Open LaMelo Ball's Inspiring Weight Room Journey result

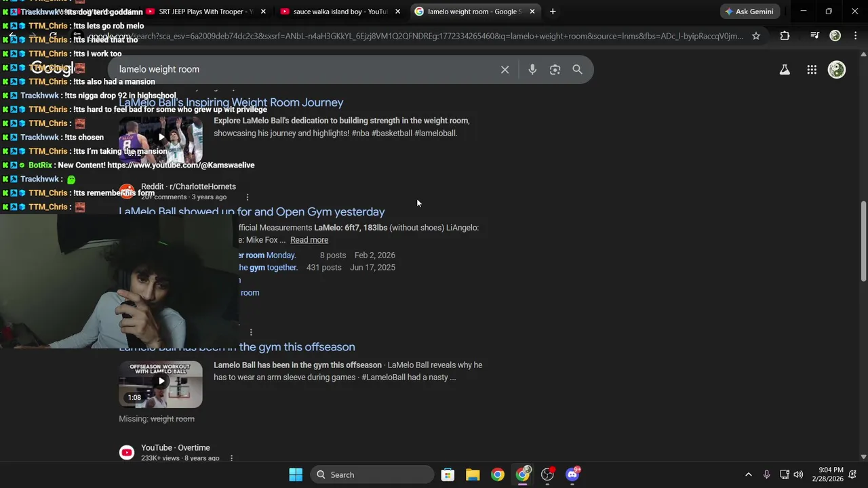tap(231, 102)
